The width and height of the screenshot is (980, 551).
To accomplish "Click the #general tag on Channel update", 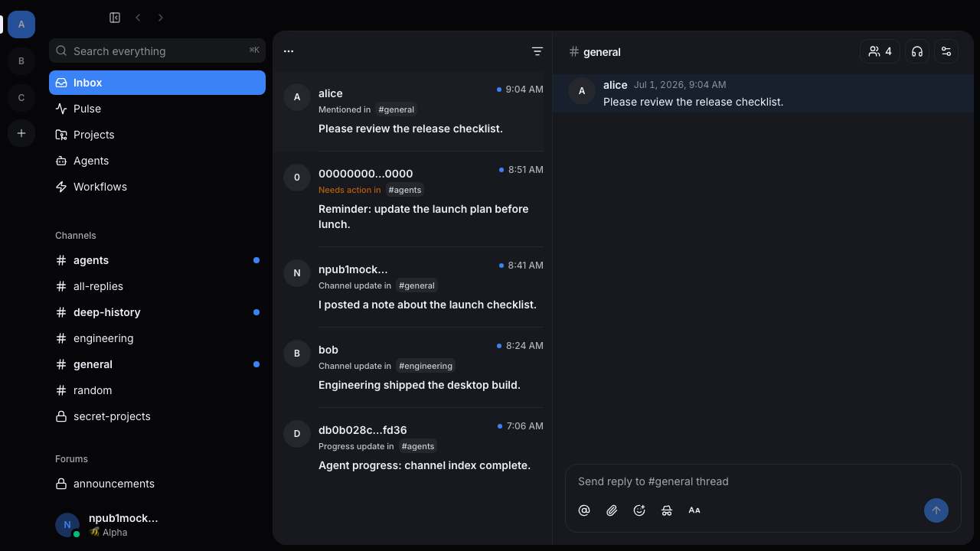I will [416, 285].
